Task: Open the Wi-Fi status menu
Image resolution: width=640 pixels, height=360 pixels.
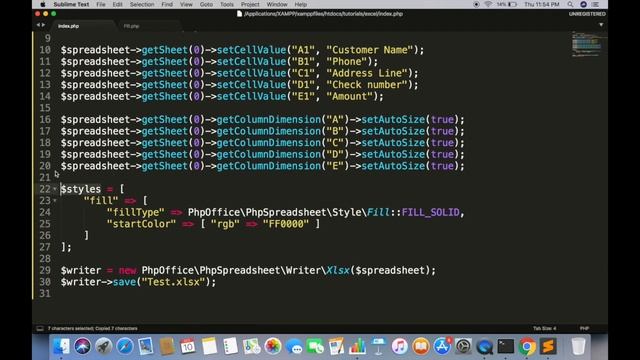Action: [x=488, y=4]
